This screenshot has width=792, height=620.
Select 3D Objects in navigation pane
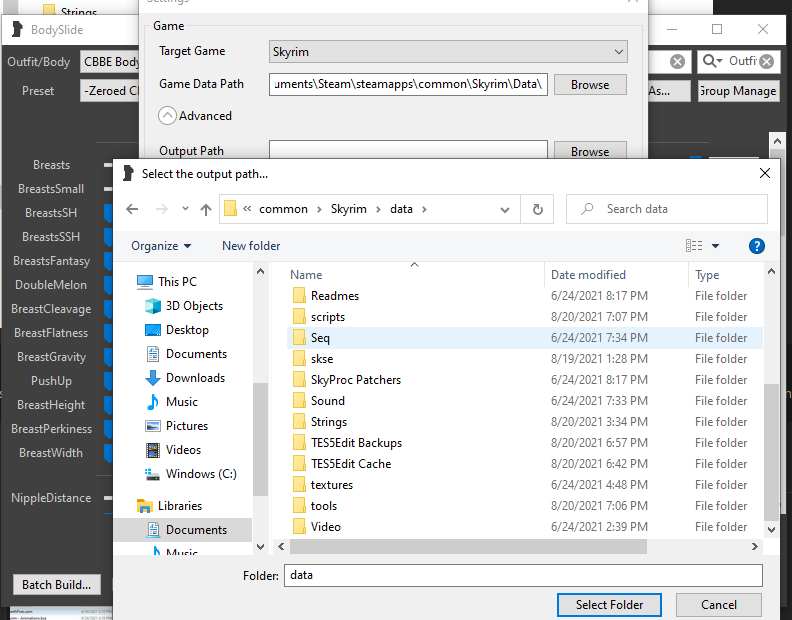coord(194,306)
